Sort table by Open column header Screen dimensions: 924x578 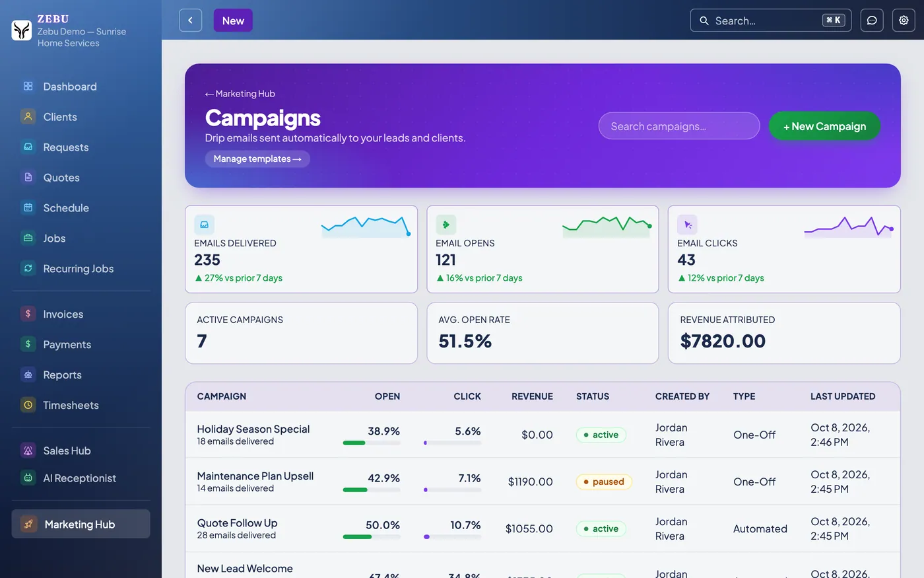click(x=387, y=396)
